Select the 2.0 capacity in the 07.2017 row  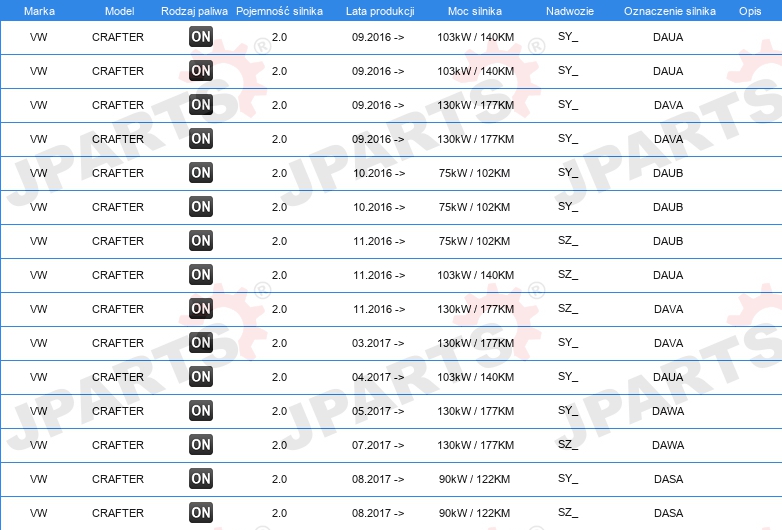tap(279, 445)
